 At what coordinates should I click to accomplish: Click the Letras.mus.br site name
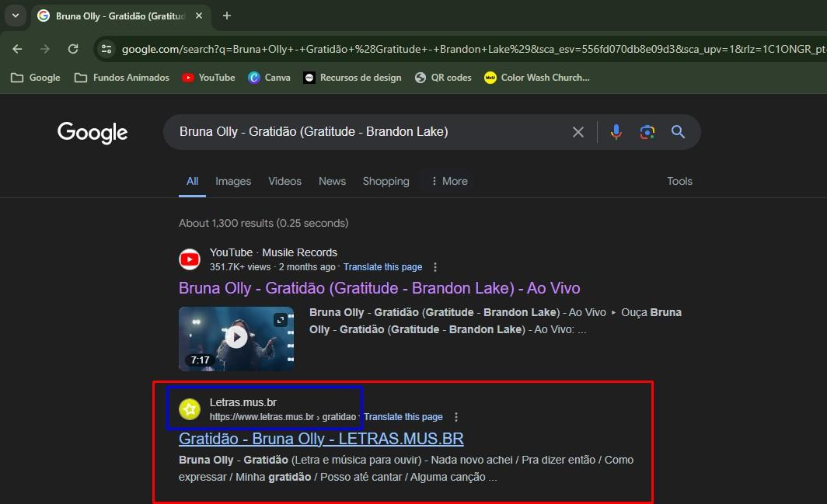pos(243,402)
